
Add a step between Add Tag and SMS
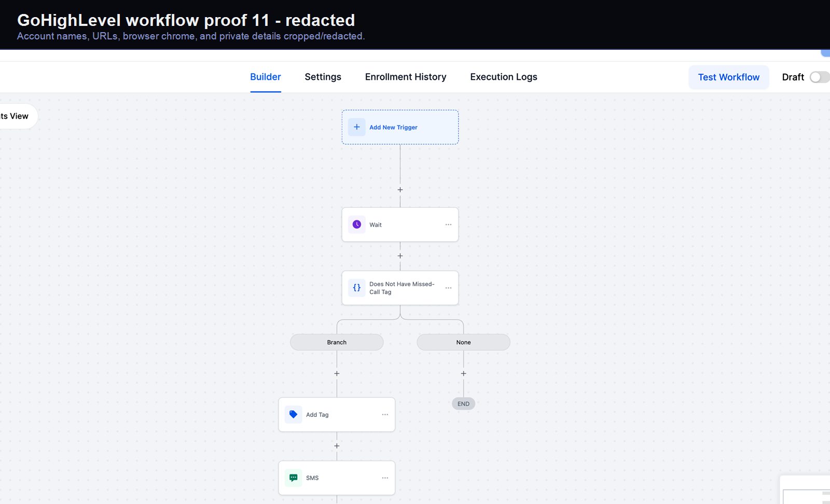point(337,446)
